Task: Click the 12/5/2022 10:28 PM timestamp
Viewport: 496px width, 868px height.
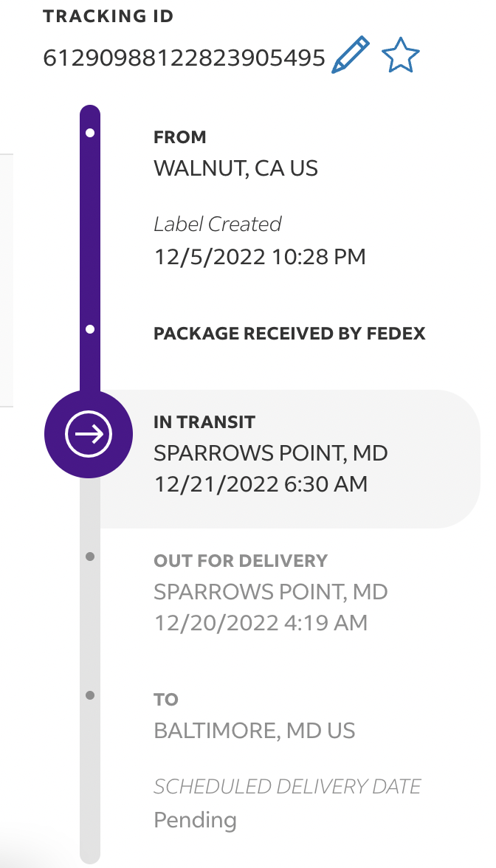Action: 260,257
